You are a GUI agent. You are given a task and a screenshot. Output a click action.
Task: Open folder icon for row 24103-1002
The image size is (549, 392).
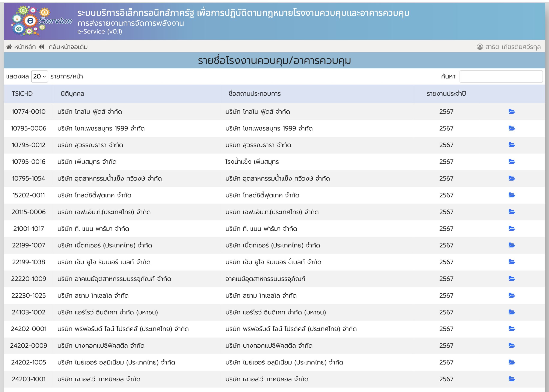pos(512,312)
